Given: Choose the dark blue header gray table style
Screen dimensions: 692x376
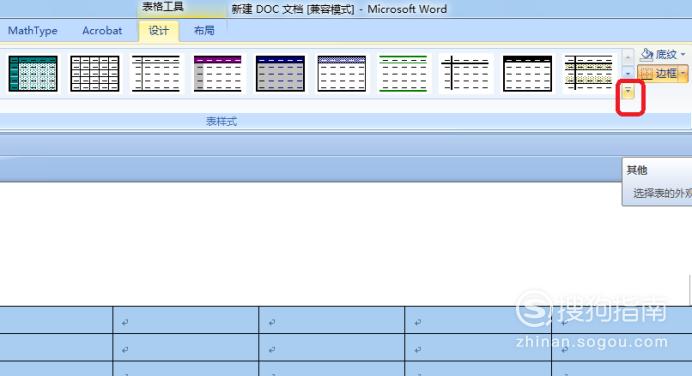Looking at the screenshot, I should [280, 74].
